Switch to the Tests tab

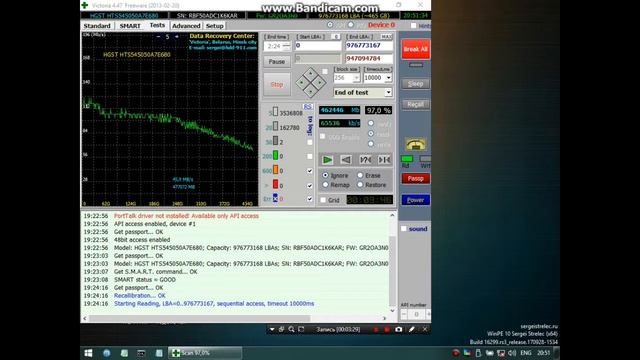tap(157, 25)
